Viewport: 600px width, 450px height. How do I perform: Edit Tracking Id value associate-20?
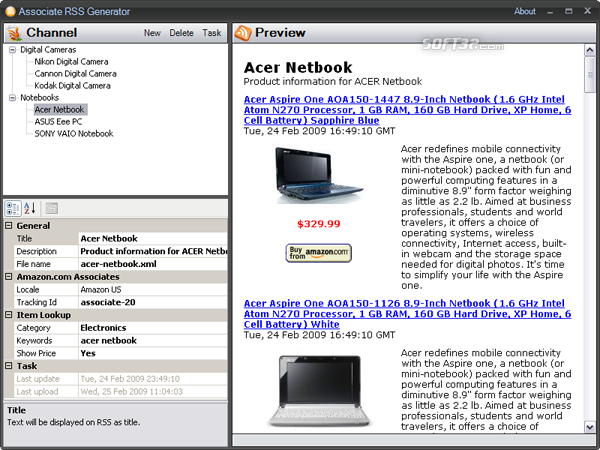153,302
